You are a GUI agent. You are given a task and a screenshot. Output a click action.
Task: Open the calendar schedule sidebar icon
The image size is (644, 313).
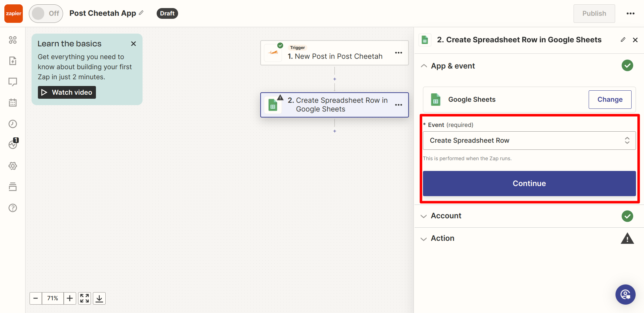click(x=13, y=103)
